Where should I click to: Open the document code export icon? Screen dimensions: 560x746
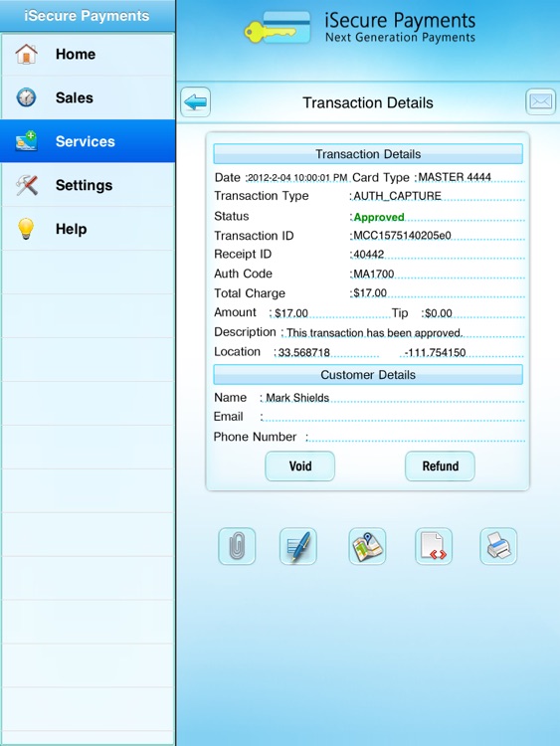tap(434, 546)
